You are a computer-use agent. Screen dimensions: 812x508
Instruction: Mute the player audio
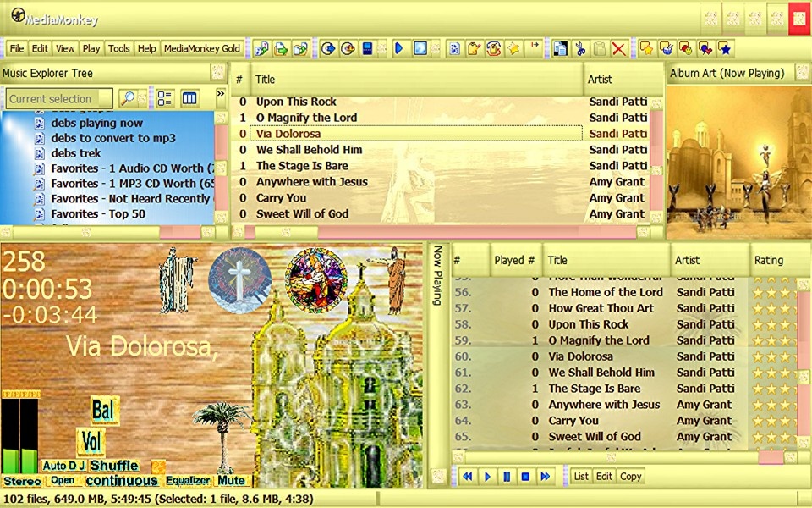tap(230, 481)
